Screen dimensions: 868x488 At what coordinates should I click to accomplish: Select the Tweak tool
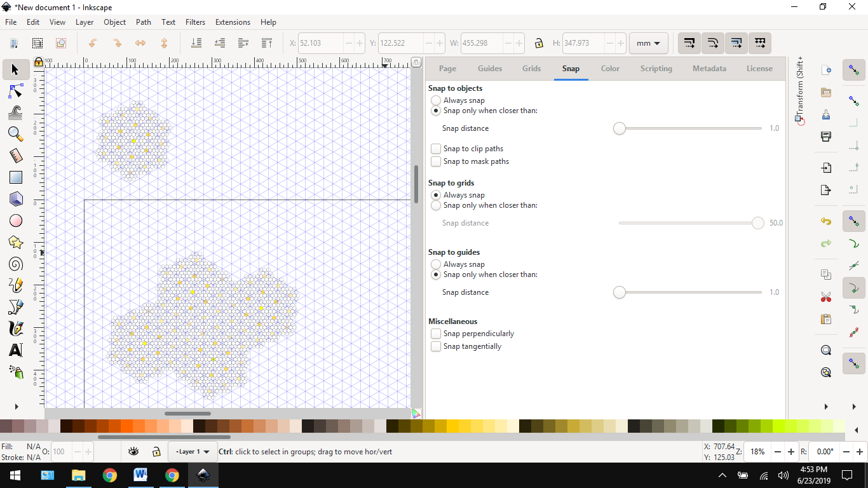[x=16, y=112]
